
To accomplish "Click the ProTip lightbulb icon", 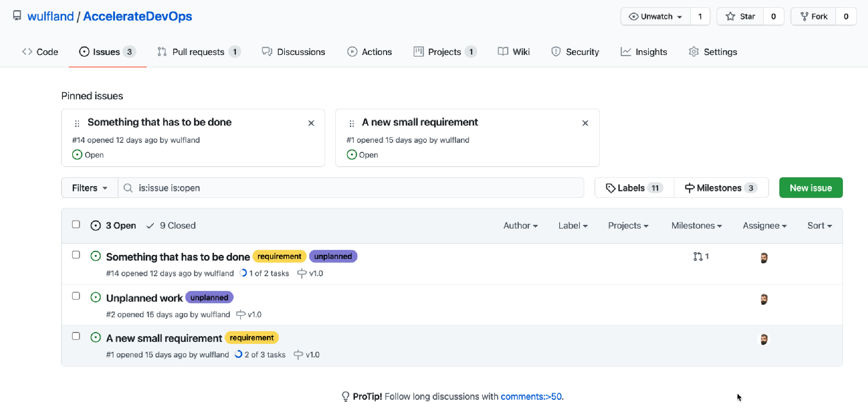I will pyautogui.click(x=345, y=396).
